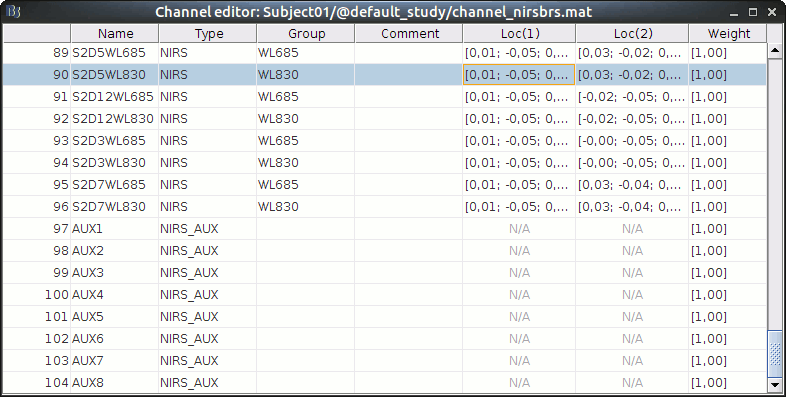
Task: Click Type cell NIRS of S2D5WL685
Action: click(208, 53)
